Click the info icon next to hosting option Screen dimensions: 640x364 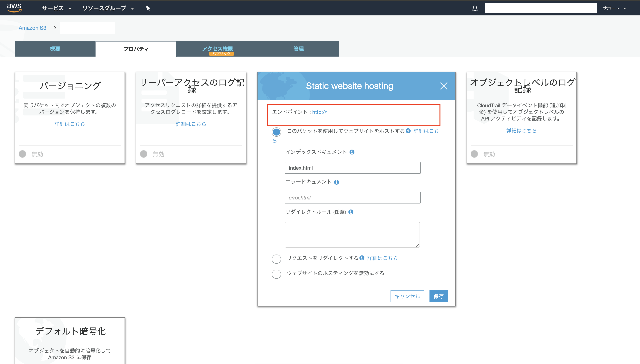(x=408, y=131)
